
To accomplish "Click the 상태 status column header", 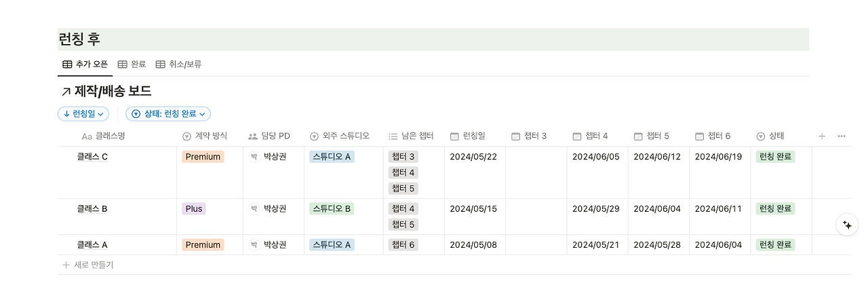I will 770,136.
